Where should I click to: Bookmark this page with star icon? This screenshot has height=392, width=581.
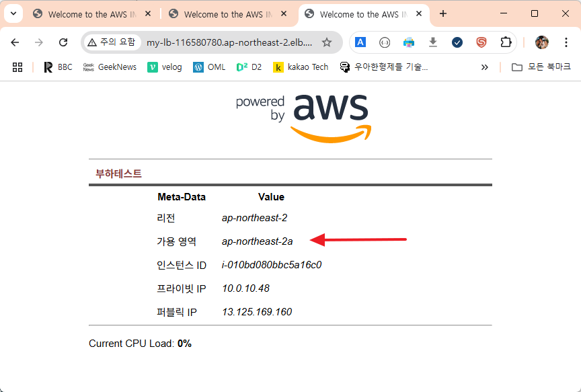click(x=326, y=42)
